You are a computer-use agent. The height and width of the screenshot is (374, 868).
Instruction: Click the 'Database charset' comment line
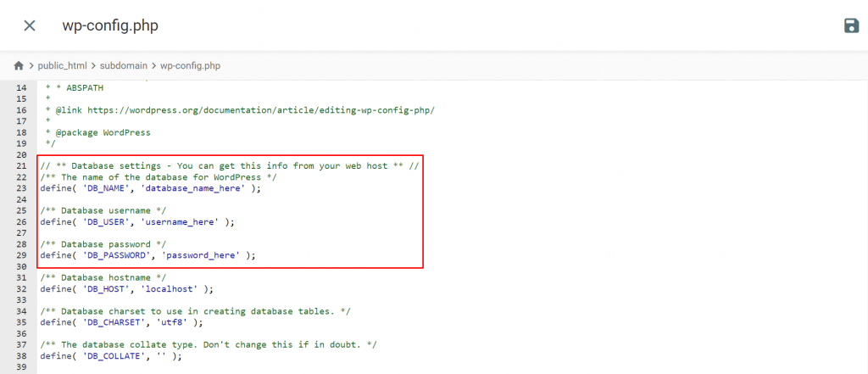point(195,311)
